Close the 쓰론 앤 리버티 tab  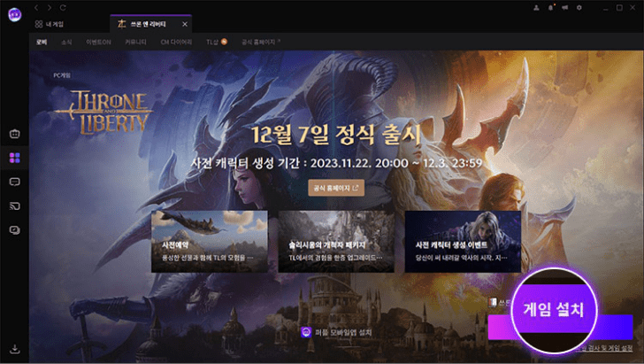185,24
